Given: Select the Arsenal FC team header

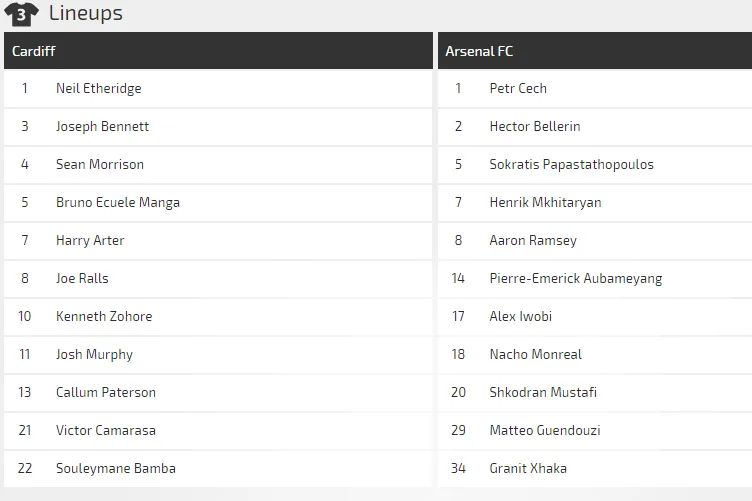Looking at the screenshot, I should pos(479,51).
